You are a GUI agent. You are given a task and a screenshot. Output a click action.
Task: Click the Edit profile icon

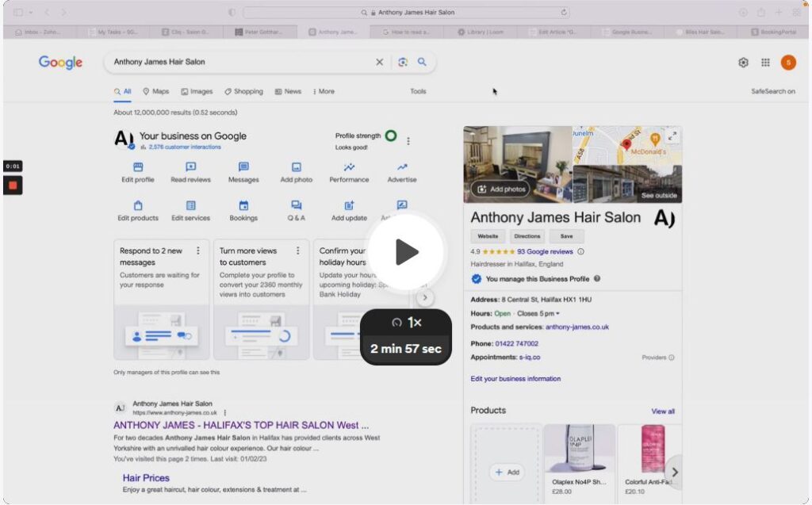(x=138, y=166)
